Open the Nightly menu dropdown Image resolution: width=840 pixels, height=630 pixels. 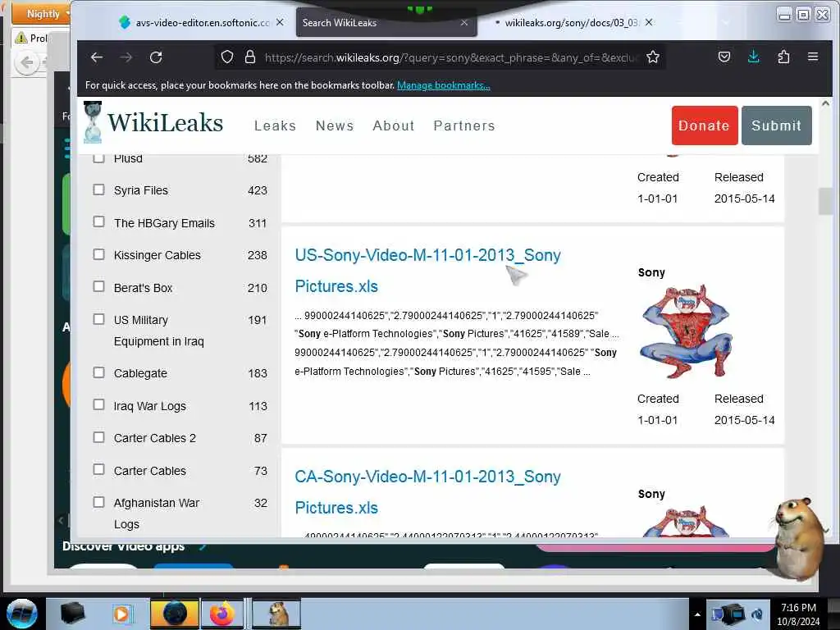41,13
